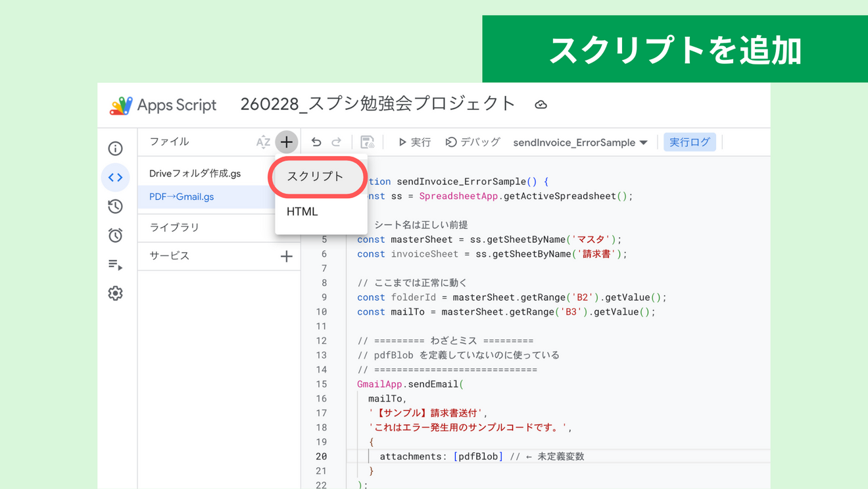Click the サービス section label
868x489 pixels.
(170, 256)
